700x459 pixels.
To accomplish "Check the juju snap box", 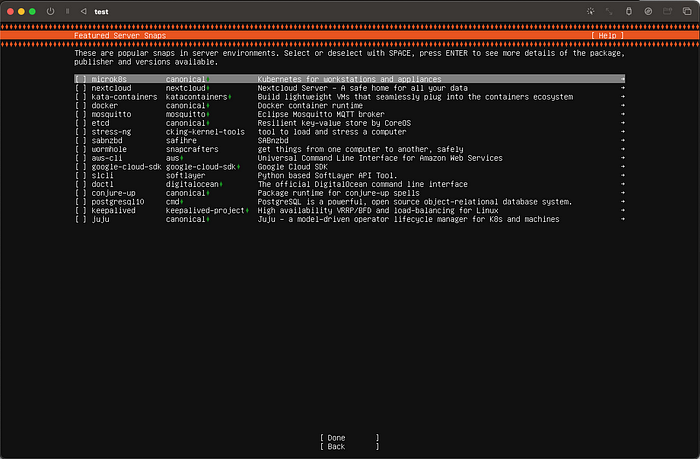I will click(x=81, y=219).
